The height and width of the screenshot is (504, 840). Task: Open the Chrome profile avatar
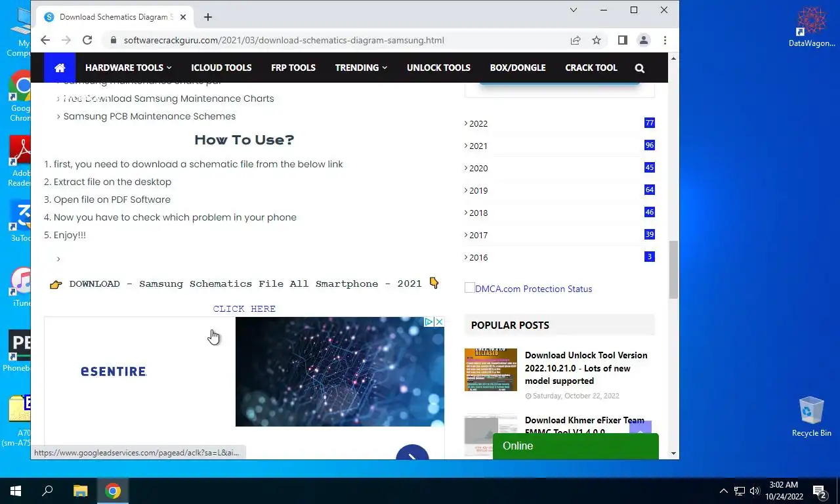[x=644, y=40]
